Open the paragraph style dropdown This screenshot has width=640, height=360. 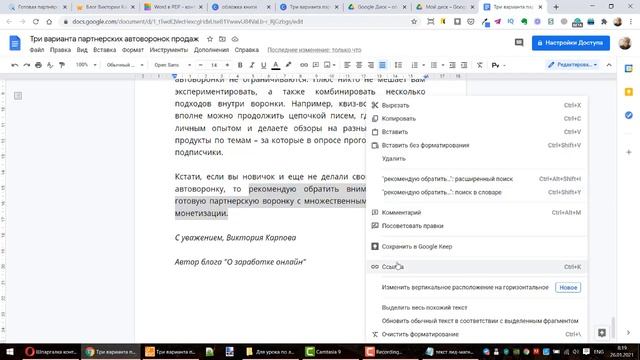coord(125,65)
